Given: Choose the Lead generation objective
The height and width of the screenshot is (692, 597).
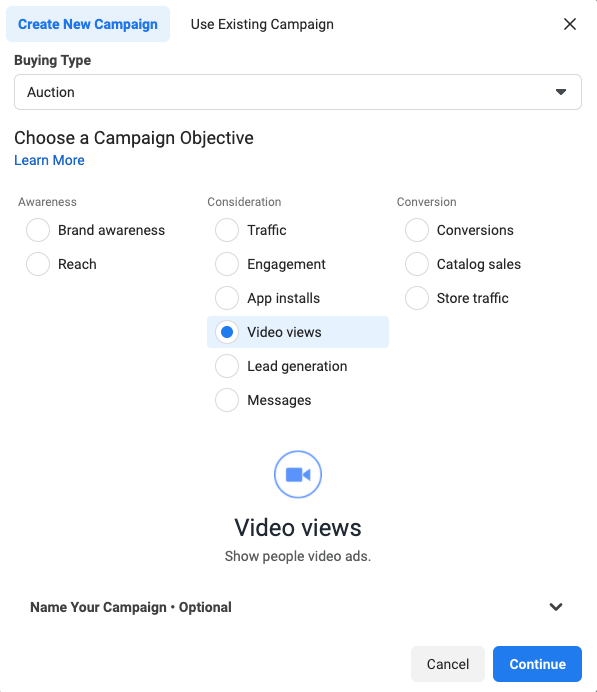Looking at the screenshot, I should tap(227, 366).
